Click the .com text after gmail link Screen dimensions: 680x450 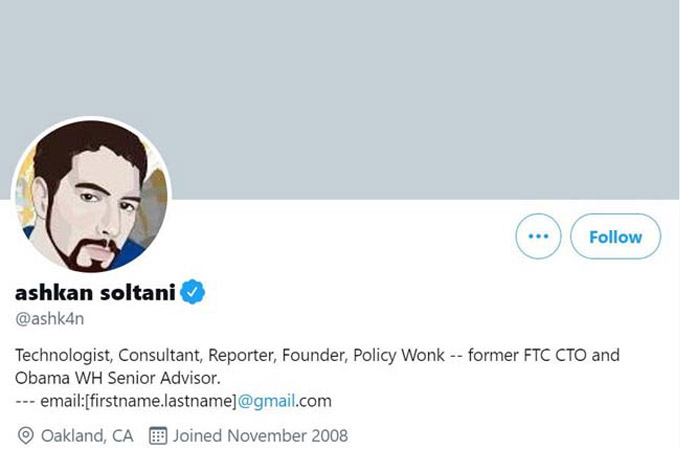coord(314,401)
